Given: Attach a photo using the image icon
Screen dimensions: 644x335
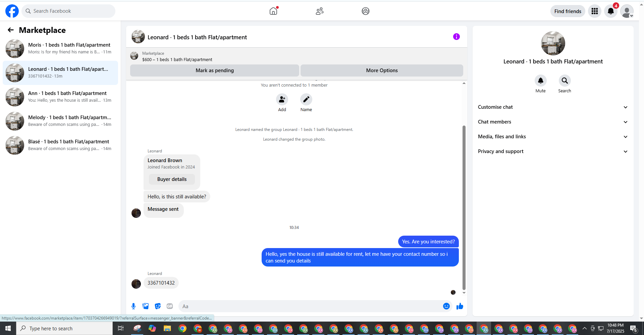Looking at the screenshot, I should 146,306.
